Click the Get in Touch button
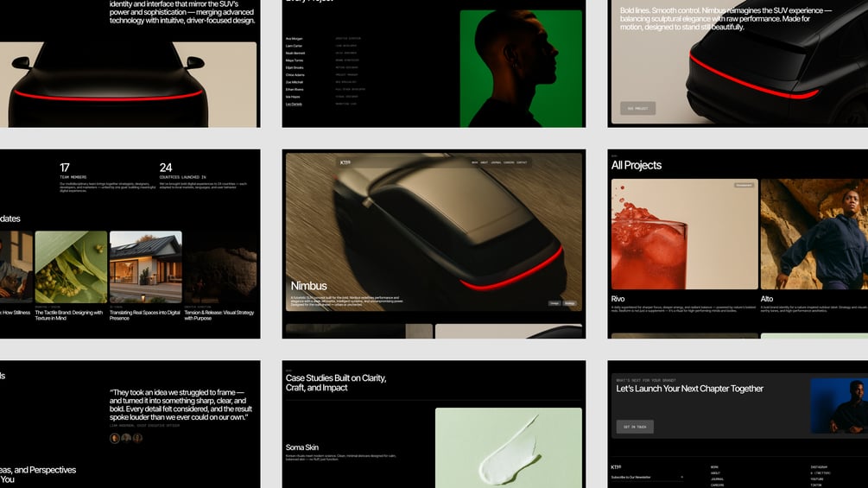Viewport: 868px width, 488px height. click(635, 427)
